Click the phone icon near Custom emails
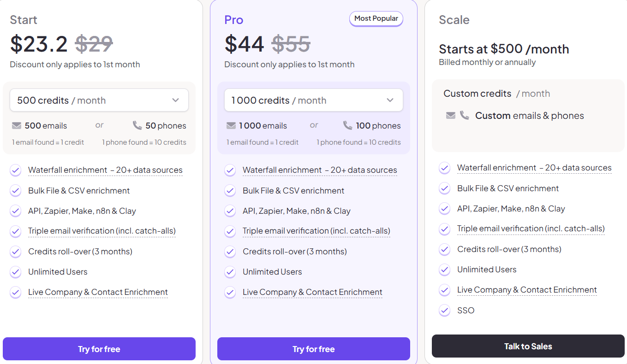627x364 pixels. click(464, 115)
